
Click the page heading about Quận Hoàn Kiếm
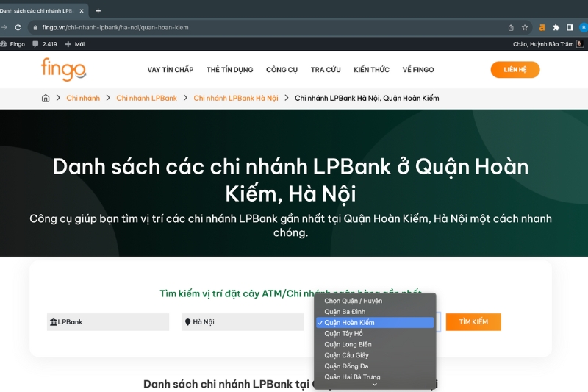pyautogui.click(x=290, y=180)
